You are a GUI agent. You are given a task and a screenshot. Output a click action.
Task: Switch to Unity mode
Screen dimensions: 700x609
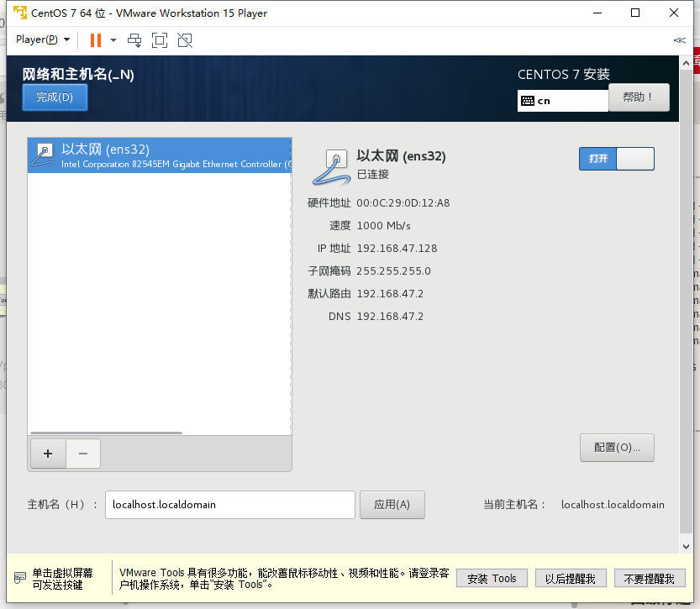click(185, 39)
